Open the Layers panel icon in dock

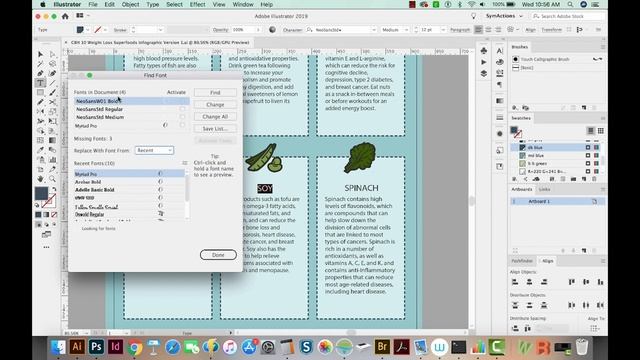point(484,73)
